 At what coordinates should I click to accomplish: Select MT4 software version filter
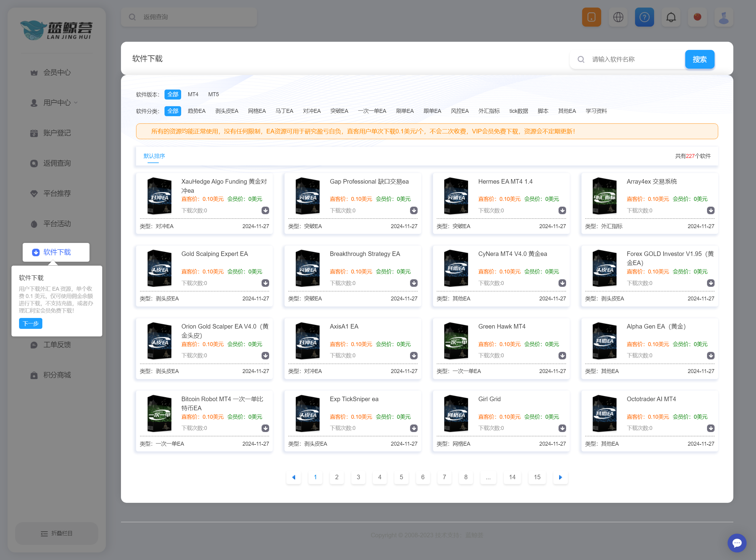tap(193, 94)
